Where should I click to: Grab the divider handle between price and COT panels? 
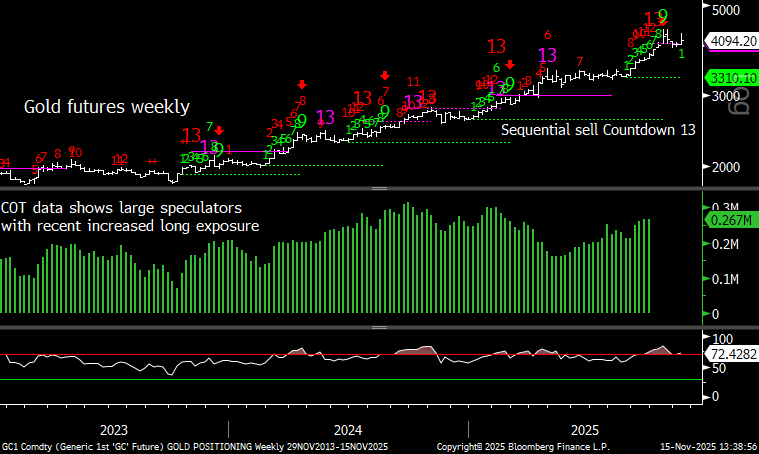click(379, 188)
